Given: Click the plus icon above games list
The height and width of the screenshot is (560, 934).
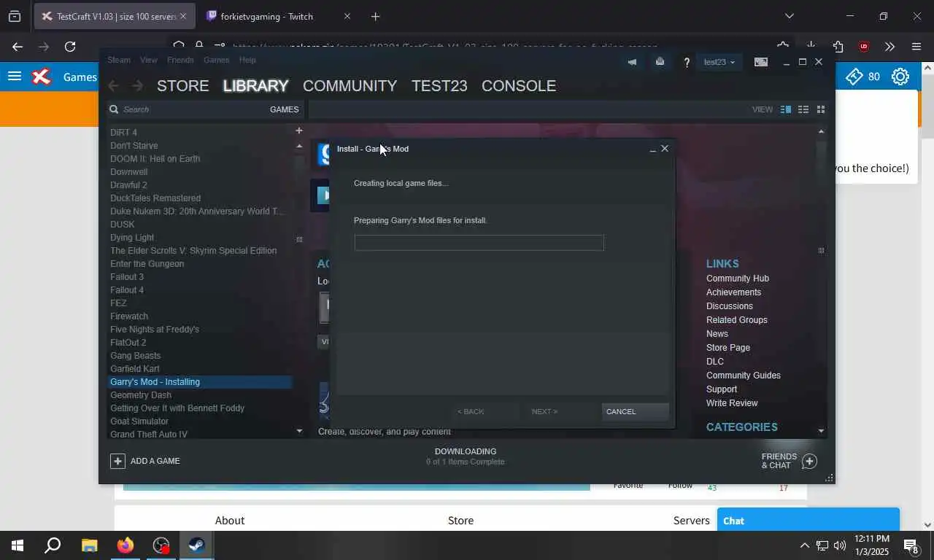Looking at the screenshot, I should tap(298, 131).
